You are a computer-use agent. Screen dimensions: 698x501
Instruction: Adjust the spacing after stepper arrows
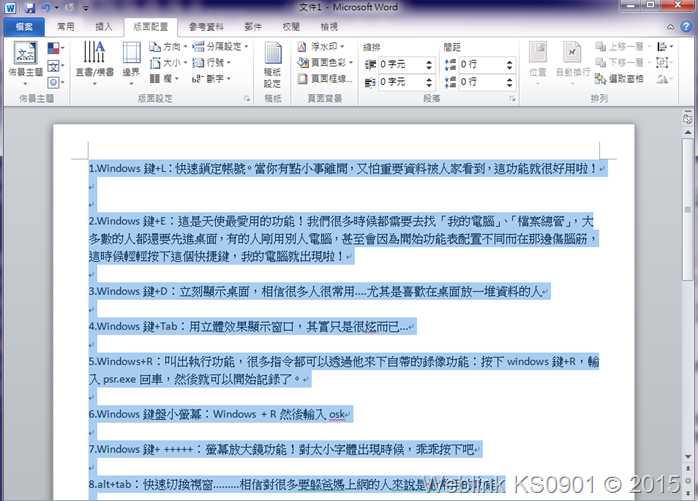tap(510, 82)
